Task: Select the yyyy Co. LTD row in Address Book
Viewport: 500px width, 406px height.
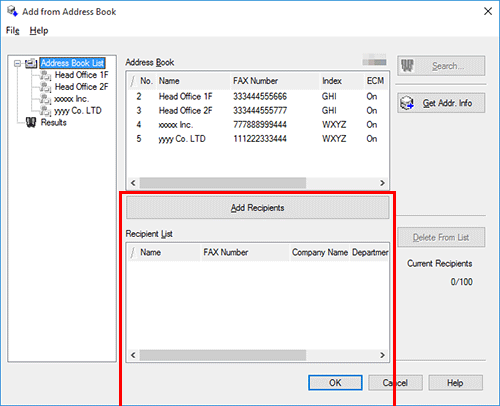Action: click(x=257, y=139)
